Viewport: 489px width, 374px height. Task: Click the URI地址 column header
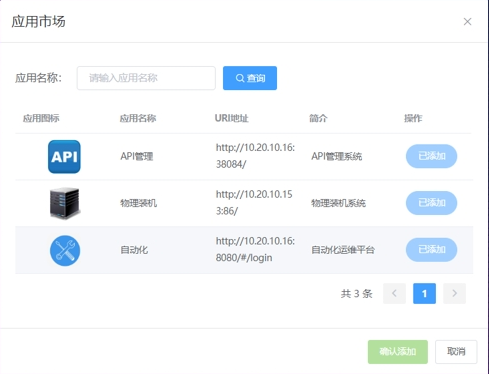[232, 118]
